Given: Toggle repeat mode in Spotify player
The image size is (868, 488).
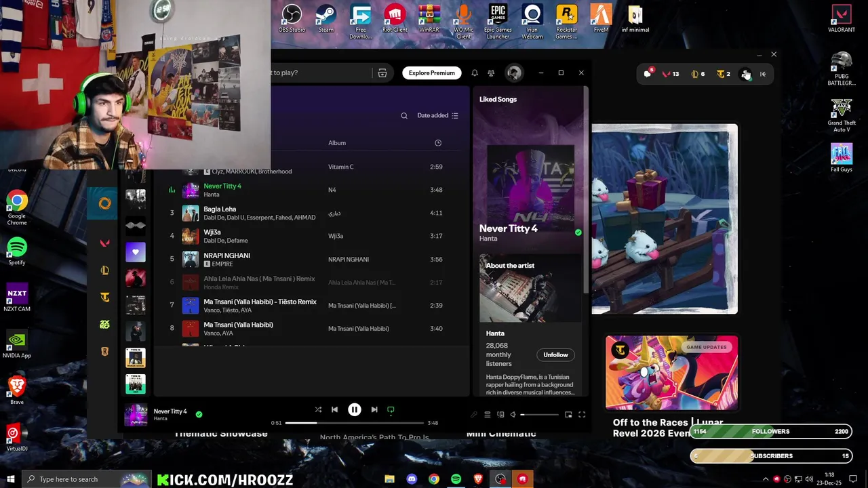Looking at the screenshot, I should [x=391, y=409].
